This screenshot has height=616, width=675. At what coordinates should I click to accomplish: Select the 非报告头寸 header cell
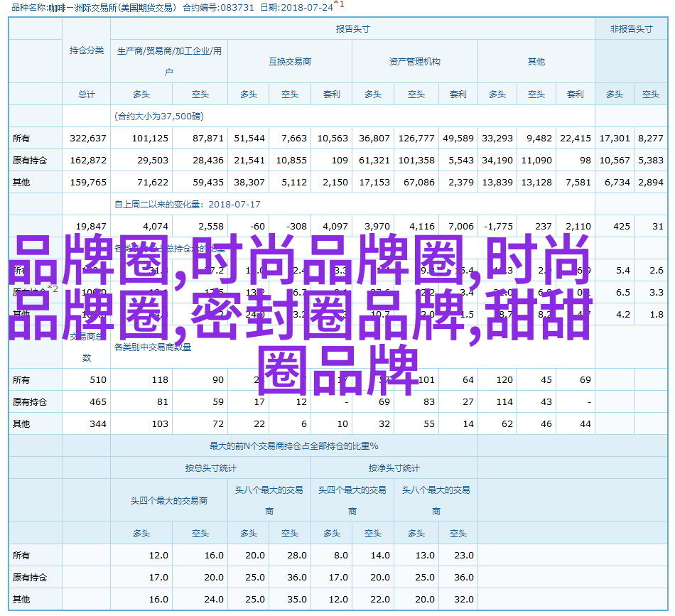point(631,29)
